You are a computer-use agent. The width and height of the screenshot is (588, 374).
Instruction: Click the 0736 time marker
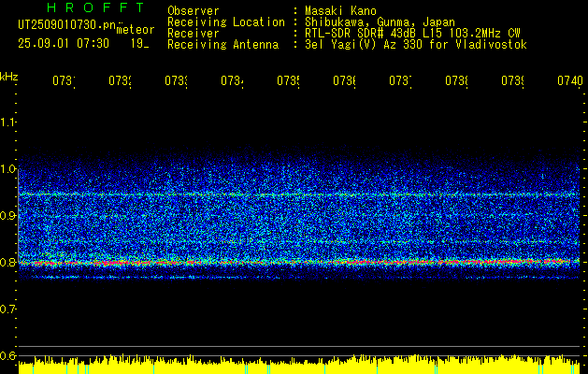(x=345, y=80)
